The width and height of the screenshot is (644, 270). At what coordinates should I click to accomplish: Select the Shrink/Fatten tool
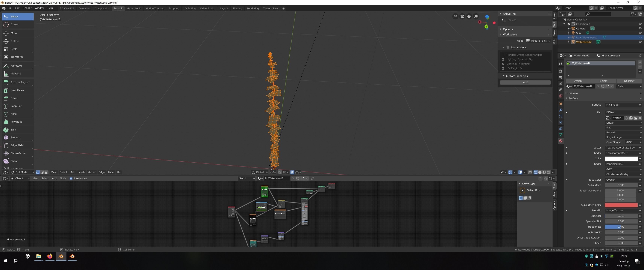point(17,153)
